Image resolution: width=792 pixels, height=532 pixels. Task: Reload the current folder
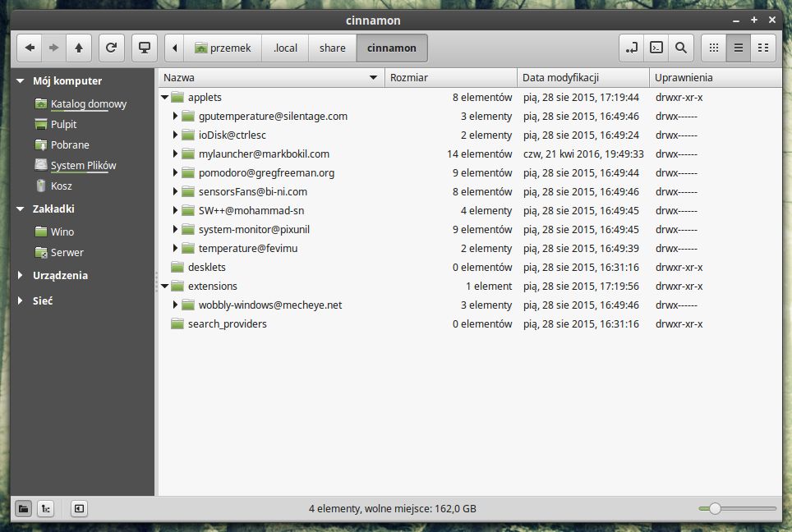coord(111,48)
